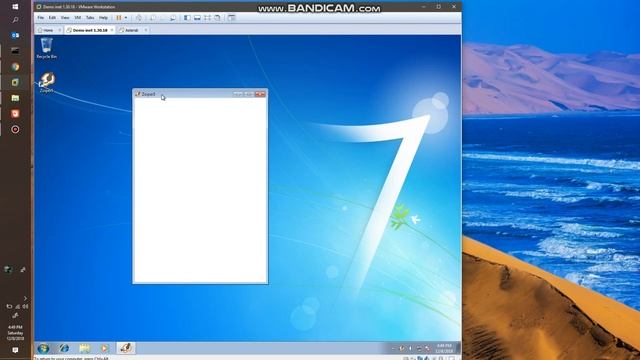Expand the power options dropdown arrow
The height and width of the screenshot is (360, 640).
[x=126, y=18]
